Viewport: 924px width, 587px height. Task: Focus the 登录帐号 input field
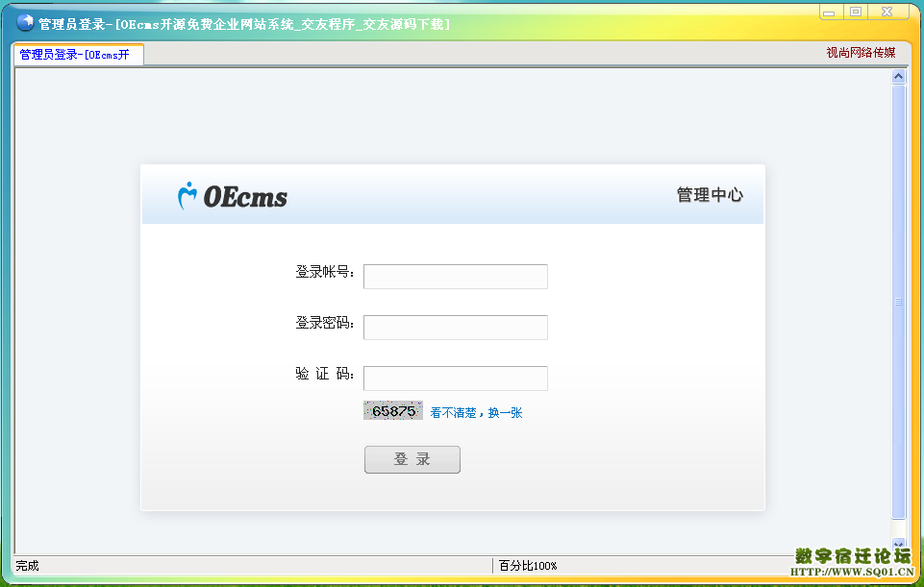coord(456,277)
